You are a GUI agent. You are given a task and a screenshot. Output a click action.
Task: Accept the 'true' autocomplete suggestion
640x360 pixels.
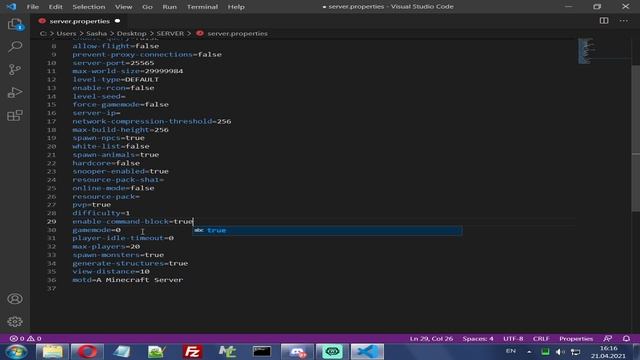pyautogui.click(x=327, y=230)
